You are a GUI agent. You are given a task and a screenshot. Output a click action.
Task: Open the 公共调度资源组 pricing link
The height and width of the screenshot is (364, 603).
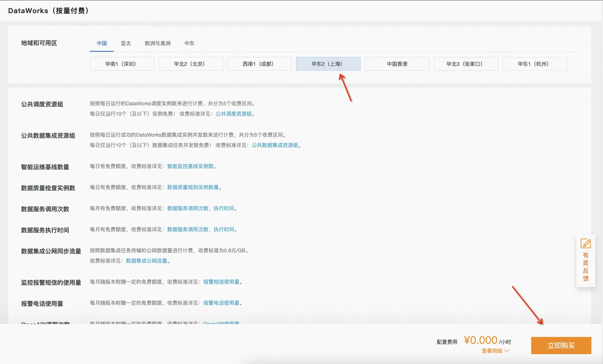(234, 114)
